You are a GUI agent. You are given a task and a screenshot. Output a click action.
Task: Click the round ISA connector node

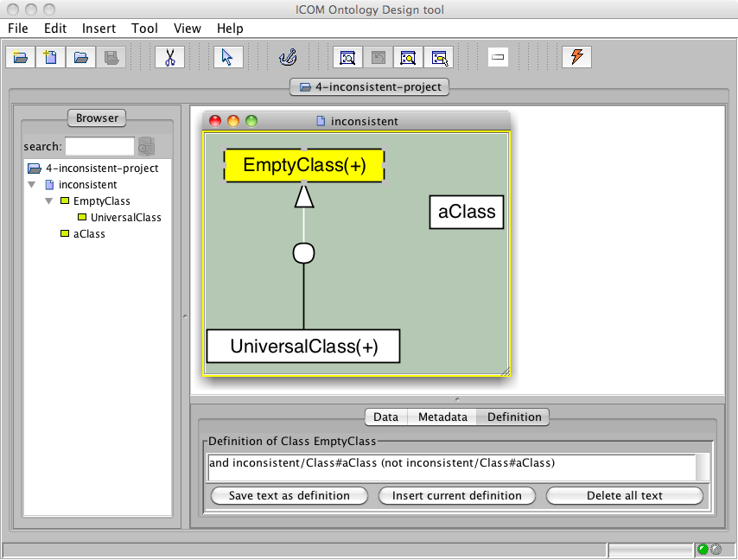pyautogui.click(x=303, y=253)
